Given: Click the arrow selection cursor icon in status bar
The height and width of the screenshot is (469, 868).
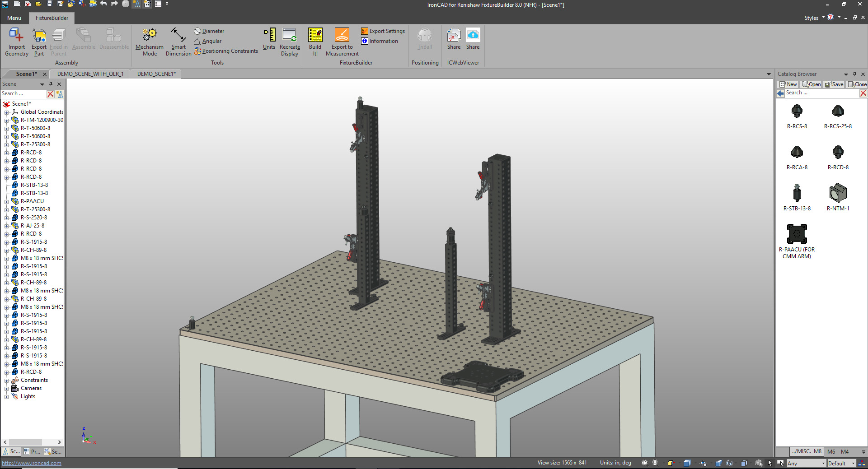Looking at the screenshot, I should click(770, 463).
